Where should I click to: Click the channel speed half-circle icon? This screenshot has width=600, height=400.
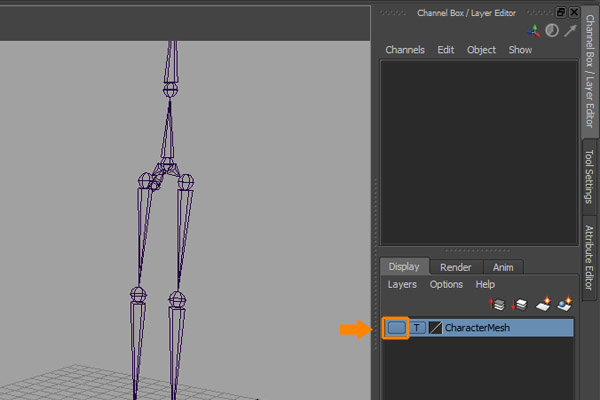click(551, 31)
